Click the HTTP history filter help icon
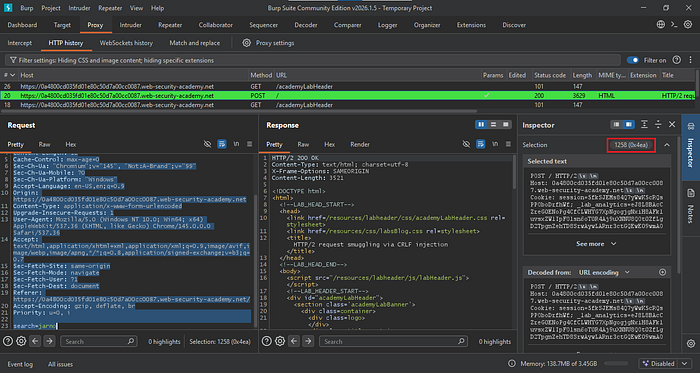This screenshot has width=700, height=373. 677,60
